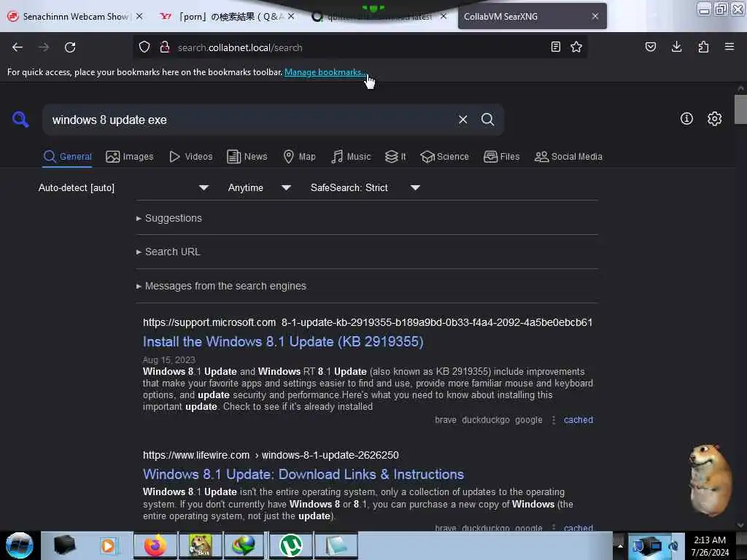Image resolution: width=747 pixels, height=560 pixels.
Task: Open Install the Windows 8.1 Update result
Action: (283, 341)
